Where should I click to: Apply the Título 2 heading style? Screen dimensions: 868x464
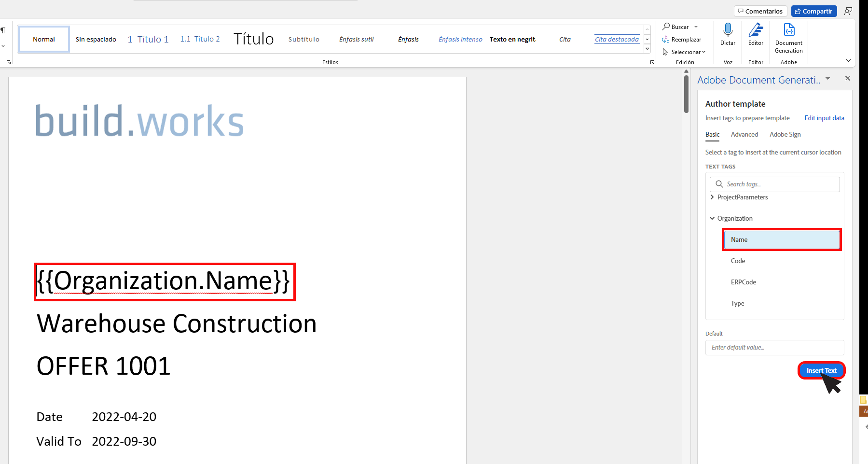[x=200, y=39]
